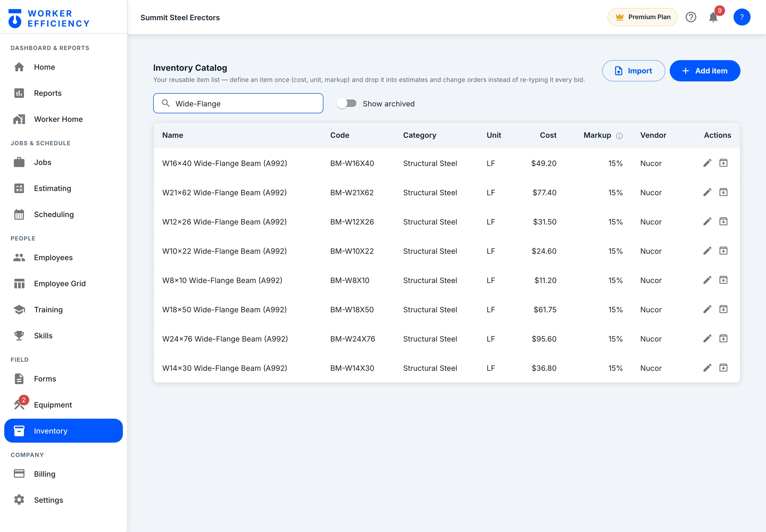This screenshot has height=532, width=766.
Task: Open the Worker Home page
Action: click(x=63, y=119)
